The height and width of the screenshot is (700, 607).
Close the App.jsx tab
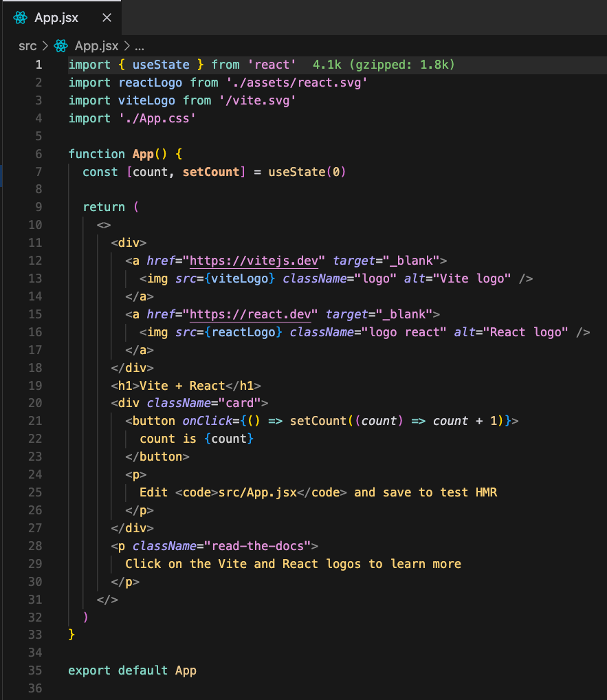(x=107, y=18)
